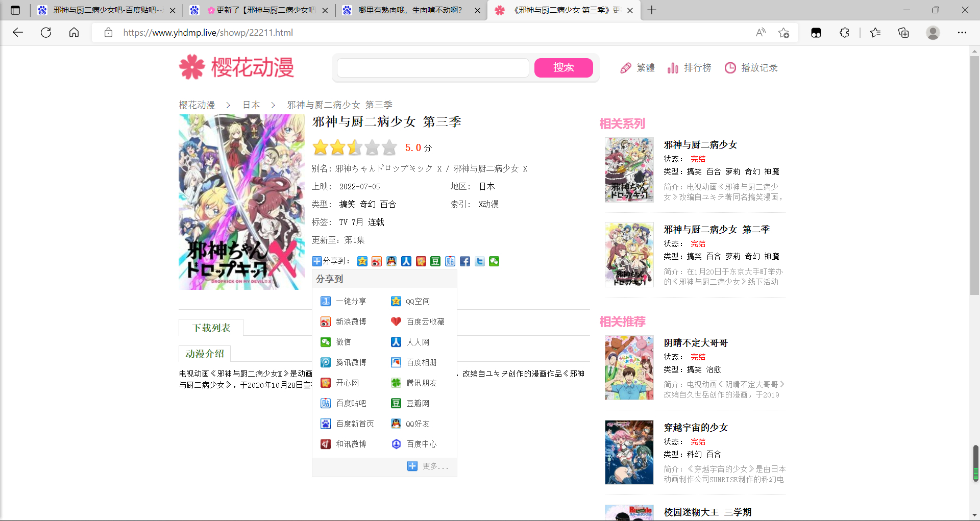The height and width of the screenshot is (521, 980).
Task: Select 百度新首页 in share popup
Action: [348, 424]
